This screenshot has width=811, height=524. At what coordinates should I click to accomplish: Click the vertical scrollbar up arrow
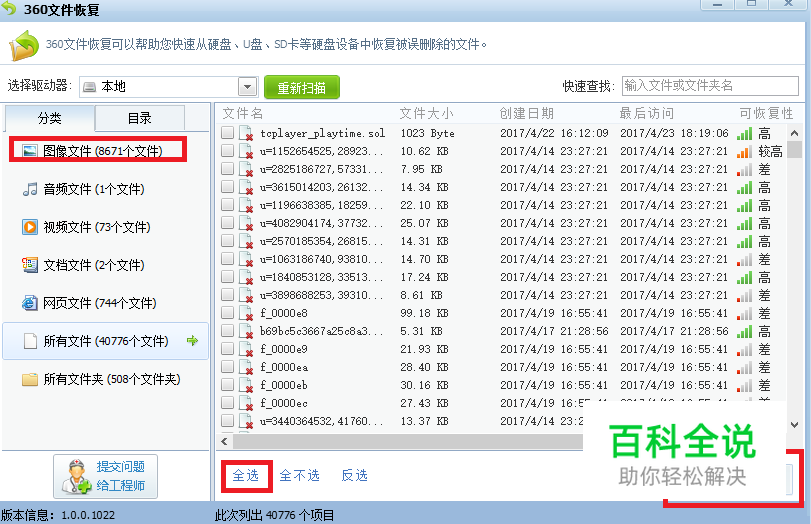(x=794, y=133)
